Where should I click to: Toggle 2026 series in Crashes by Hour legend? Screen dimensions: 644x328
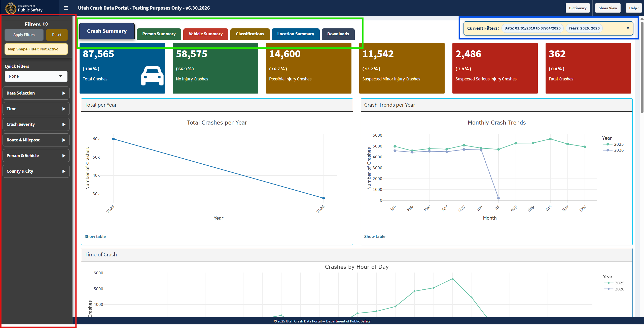tap(614, 289)
